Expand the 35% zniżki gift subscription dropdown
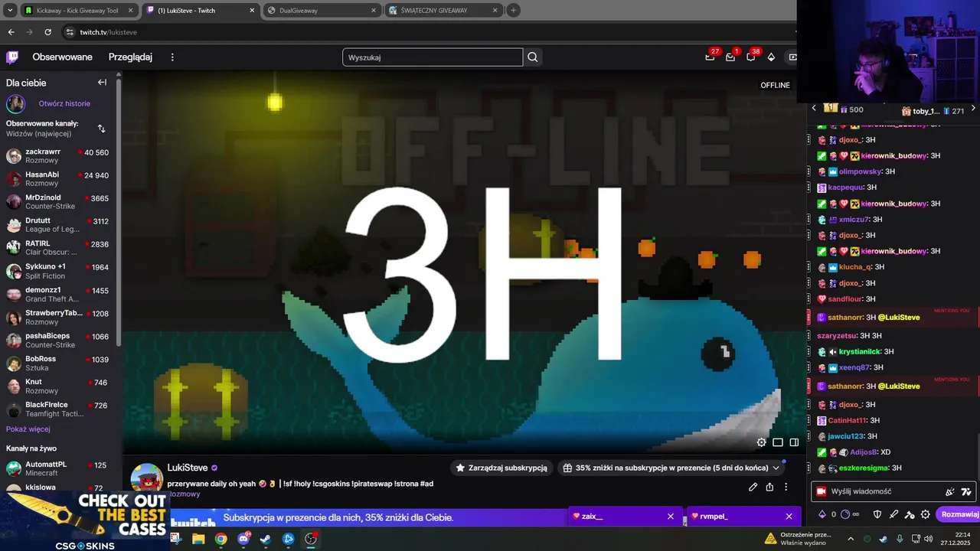 [671, 468]
